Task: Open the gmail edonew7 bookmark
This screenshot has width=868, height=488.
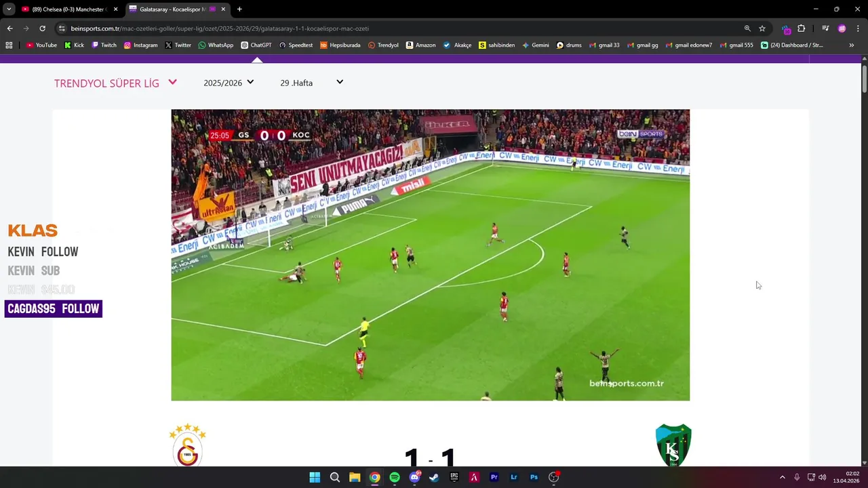Action: [x=689, y=45]
